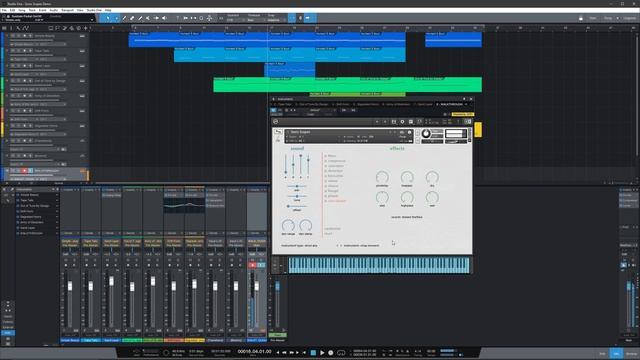The image size is (640, 360).
Task: Select the Arrow tool in toolbar
Action: click(x=108, y=18)
